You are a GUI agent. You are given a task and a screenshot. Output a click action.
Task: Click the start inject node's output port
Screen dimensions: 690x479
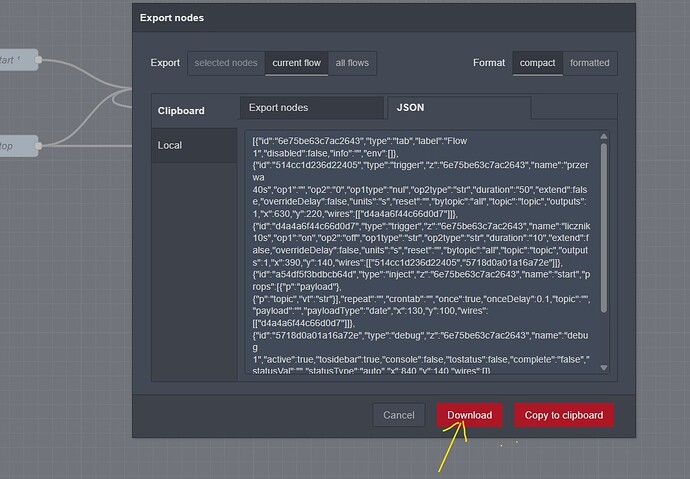40,59
